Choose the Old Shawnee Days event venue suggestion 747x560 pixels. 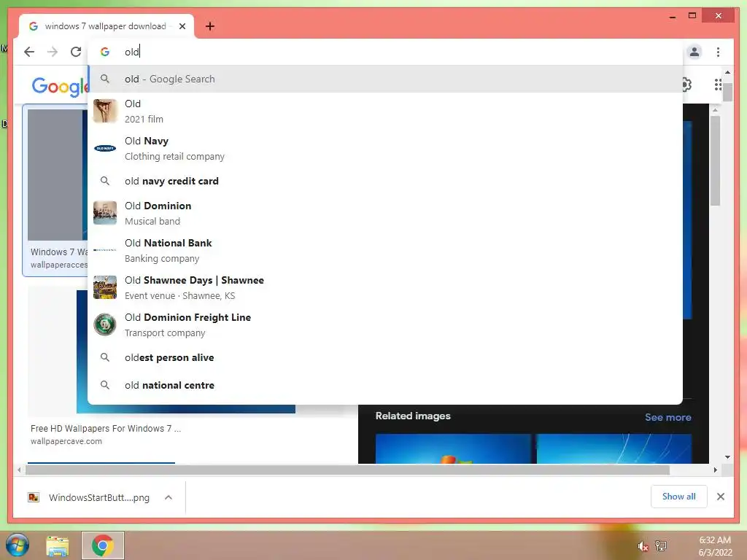pos(385,287)
